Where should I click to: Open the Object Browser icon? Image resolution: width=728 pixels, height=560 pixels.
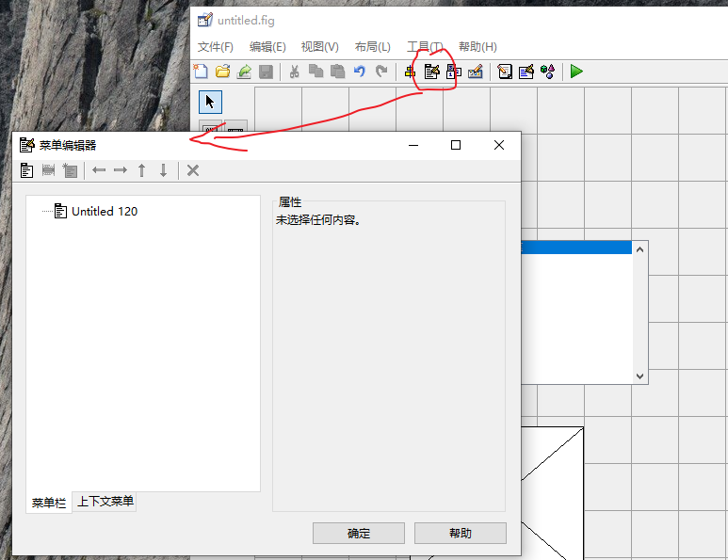pos(548,72)
